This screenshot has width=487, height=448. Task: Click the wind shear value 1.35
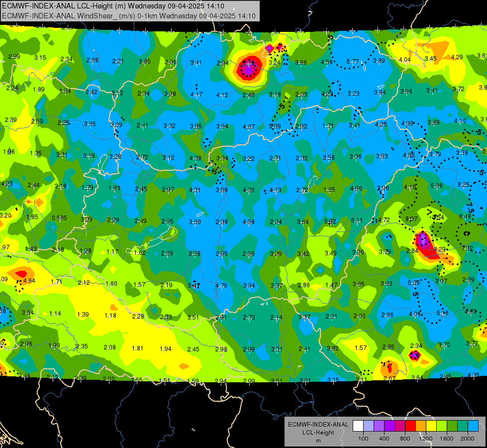36,153
